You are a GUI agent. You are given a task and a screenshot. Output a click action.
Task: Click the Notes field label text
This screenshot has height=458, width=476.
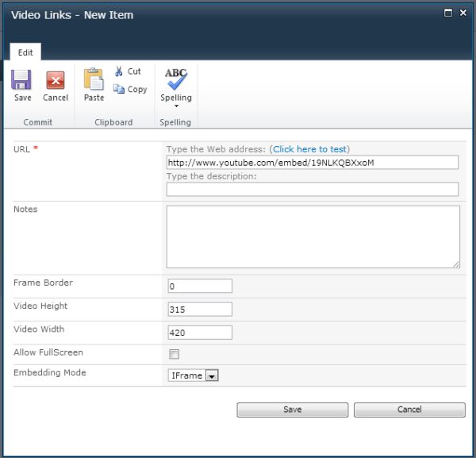point(25,210)
